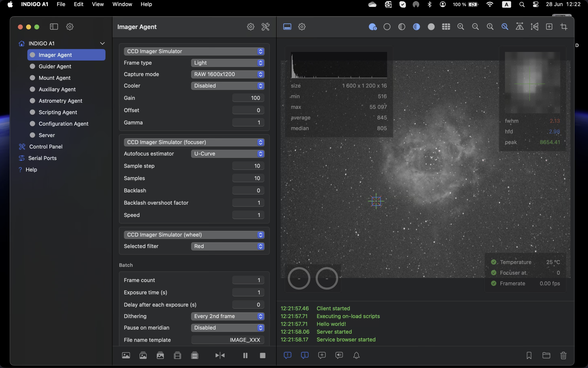Screen dimensions: 588x368
Task: Open Serial Ports from sidebar
Action: pyautogui.click(x=42, y=158)
